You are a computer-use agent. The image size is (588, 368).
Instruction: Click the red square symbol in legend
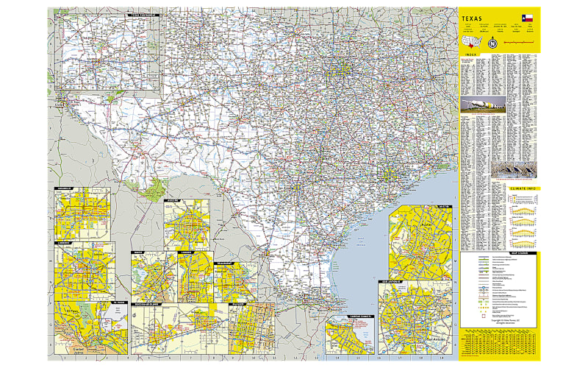pyautogui.click(x=484, y=316)
